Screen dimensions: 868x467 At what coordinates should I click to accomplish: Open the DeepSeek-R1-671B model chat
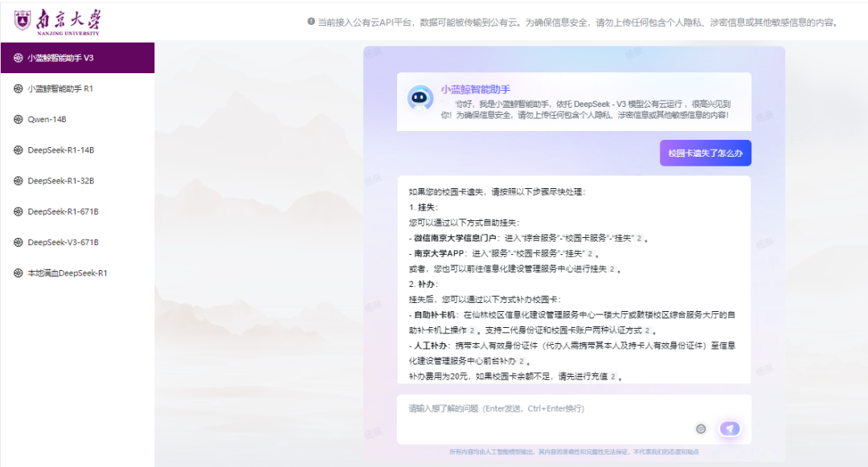click(63, 211)
